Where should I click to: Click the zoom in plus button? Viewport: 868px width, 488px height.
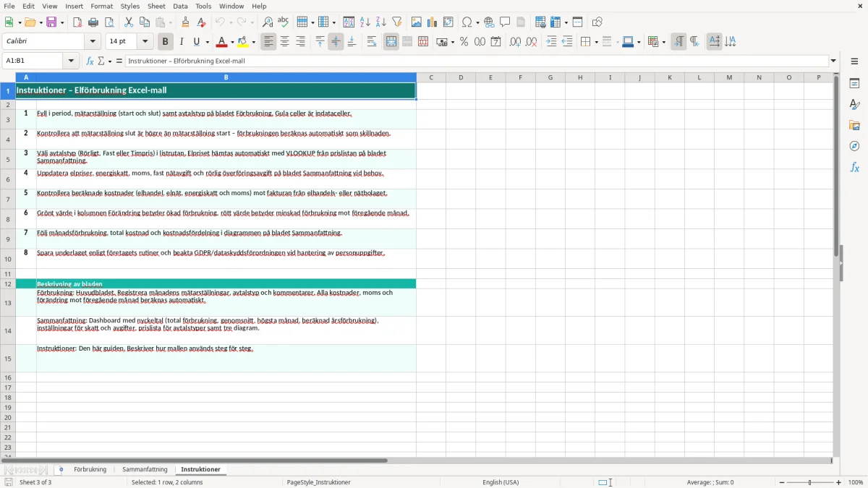point(839,482)
